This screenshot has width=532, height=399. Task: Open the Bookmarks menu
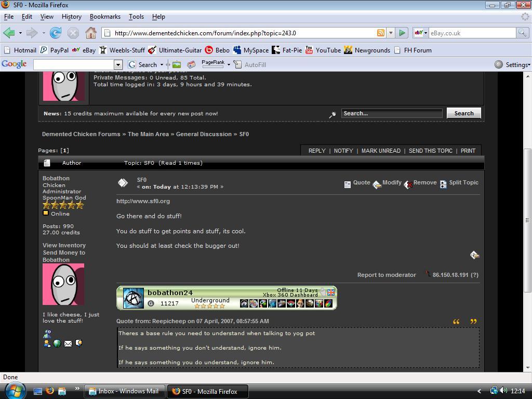105,17
